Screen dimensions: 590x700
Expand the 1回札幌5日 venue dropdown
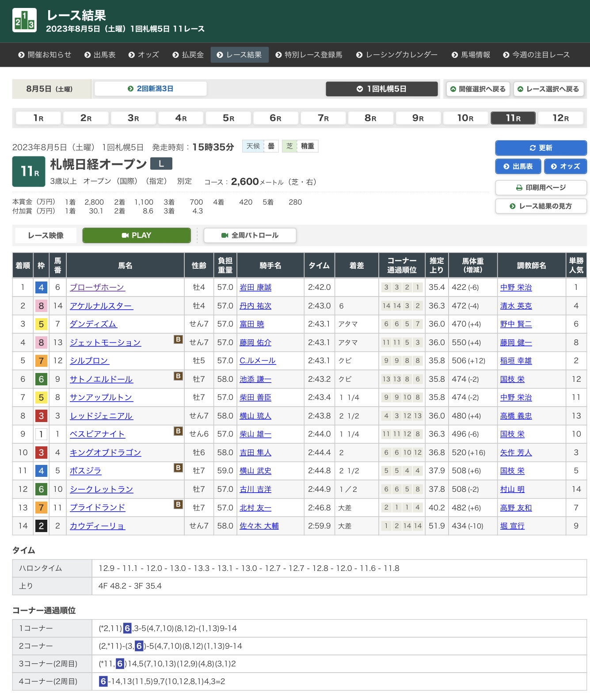coord(381,89)
